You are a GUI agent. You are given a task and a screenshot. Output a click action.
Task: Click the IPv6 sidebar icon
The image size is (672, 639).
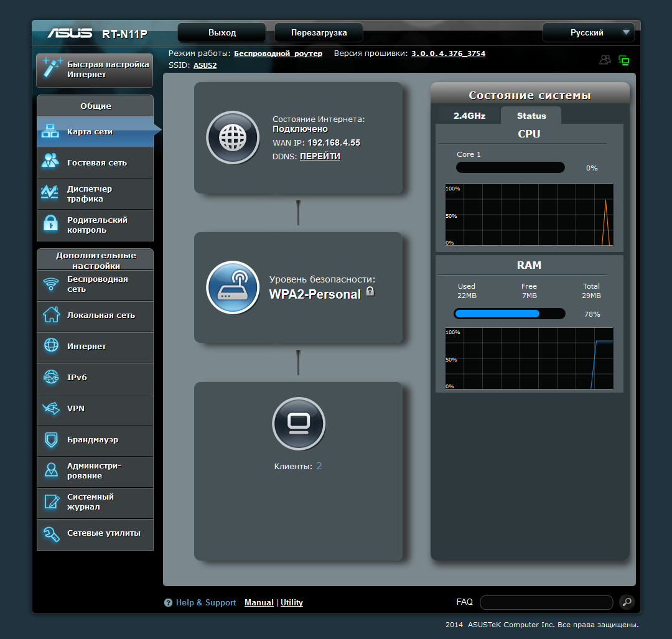(x=51, y=377)
